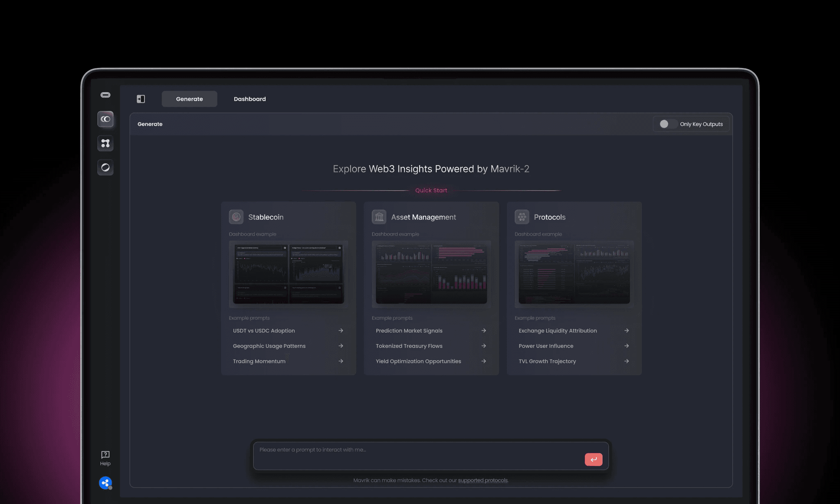Select the overlapping circles sidebar icon
Image resolution: width=840 pixels, height=504 pixels.
pyautogui.click(x=105, y=119)
